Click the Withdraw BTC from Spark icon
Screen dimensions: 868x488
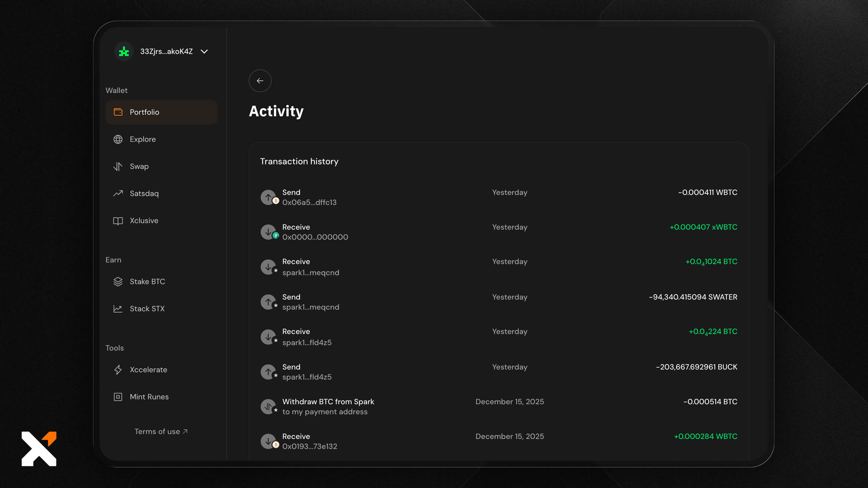pyautogui.click(x=269, y=406)
